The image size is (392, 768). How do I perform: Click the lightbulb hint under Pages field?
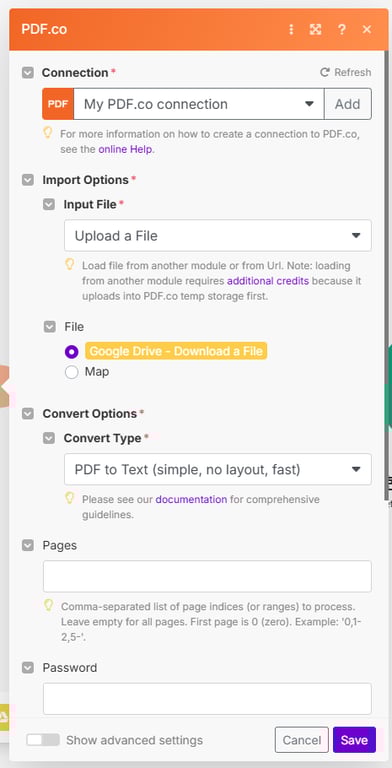pyautogui.click(x=48, y=605)
